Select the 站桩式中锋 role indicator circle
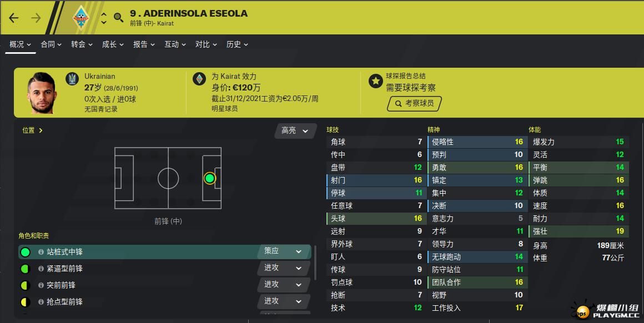The height and width of the screenshot is (323, 644). click(x=25, y=252)
